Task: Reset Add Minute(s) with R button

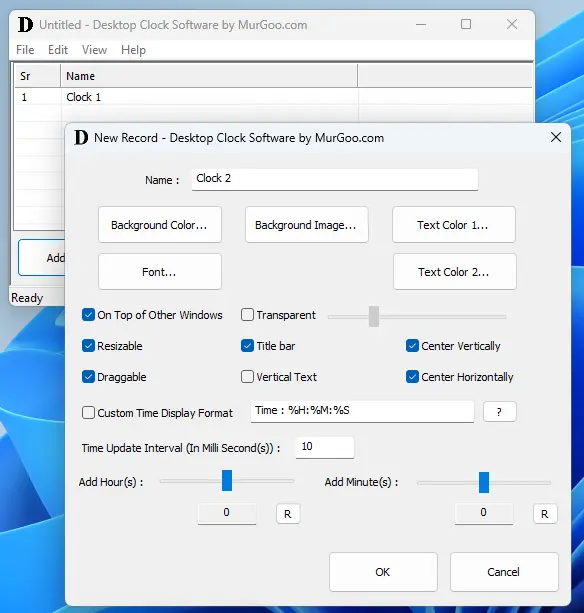Action: click(x=545, y=514)
